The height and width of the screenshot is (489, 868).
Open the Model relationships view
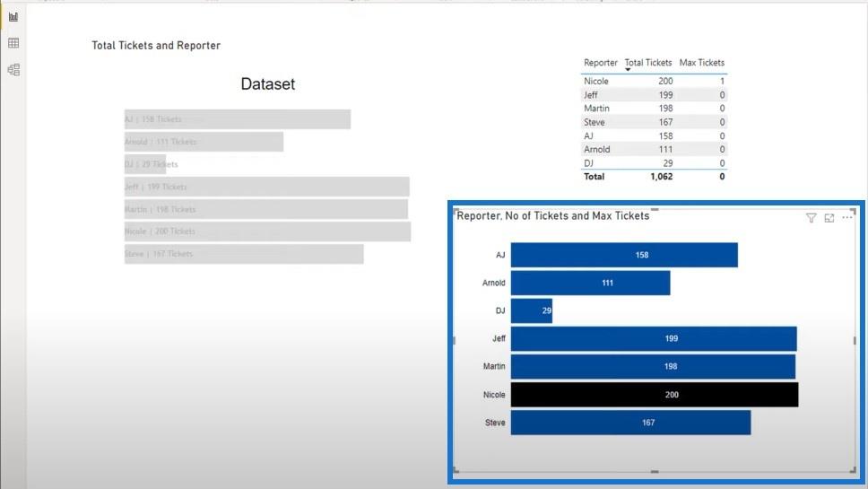click(13, 70)
